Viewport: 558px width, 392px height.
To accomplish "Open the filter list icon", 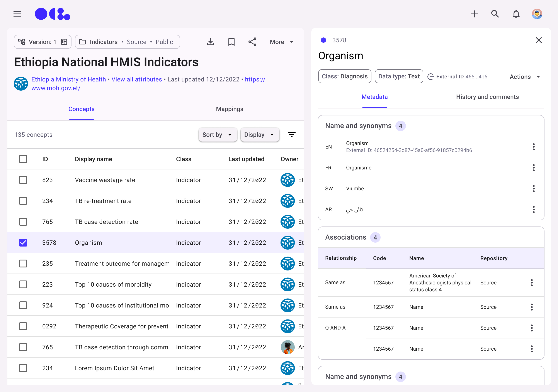I will (291, 135).
